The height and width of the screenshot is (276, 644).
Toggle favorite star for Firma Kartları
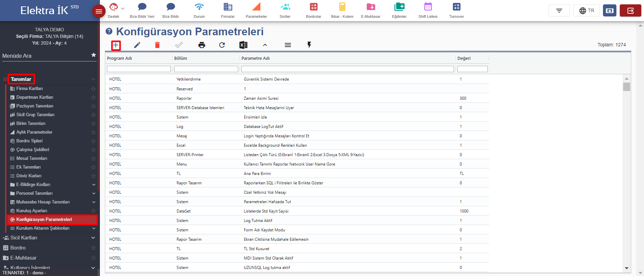[93, 89]
